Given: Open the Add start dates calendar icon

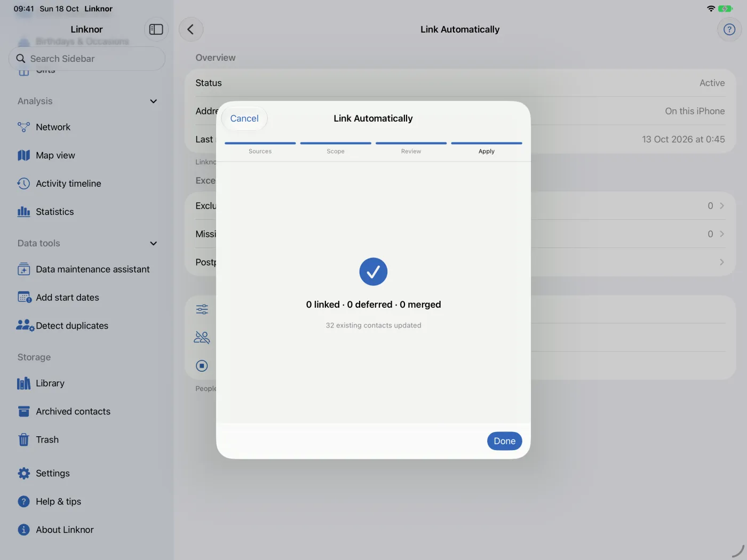Looking at the screenshot, I should (25, 298).
